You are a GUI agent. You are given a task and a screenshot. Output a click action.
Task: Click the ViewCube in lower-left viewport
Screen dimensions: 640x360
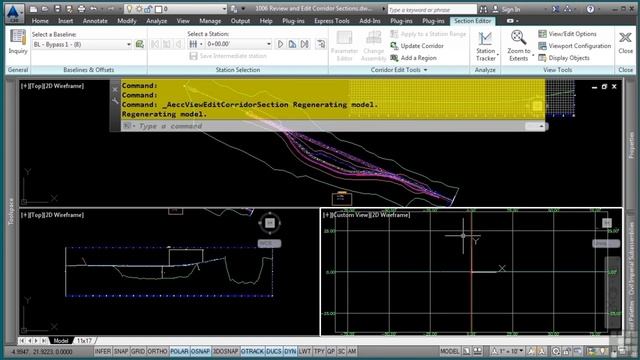tap(269, 223)
